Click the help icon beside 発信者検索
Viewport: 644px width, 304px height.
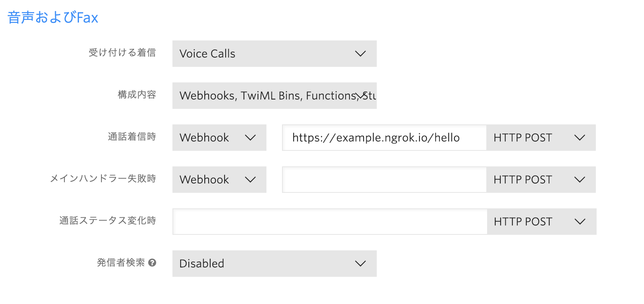[152, 263]
